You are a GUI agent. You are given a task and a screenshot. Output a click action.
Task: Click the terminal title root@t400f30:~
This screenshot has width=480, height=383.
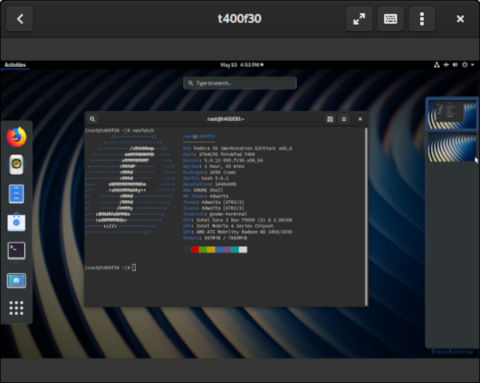226,119
